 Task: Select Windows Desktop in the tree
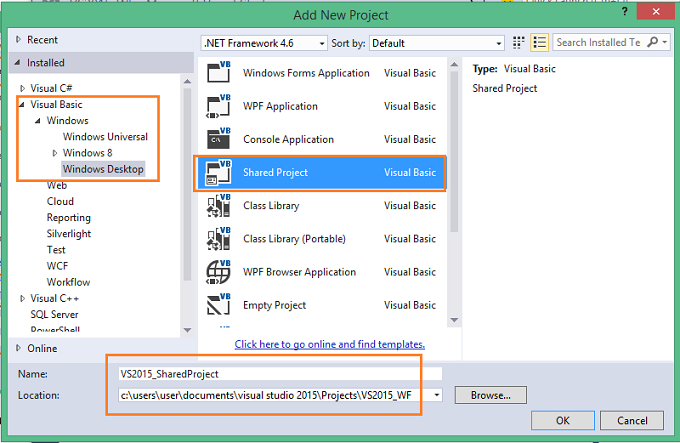point(103,169)
